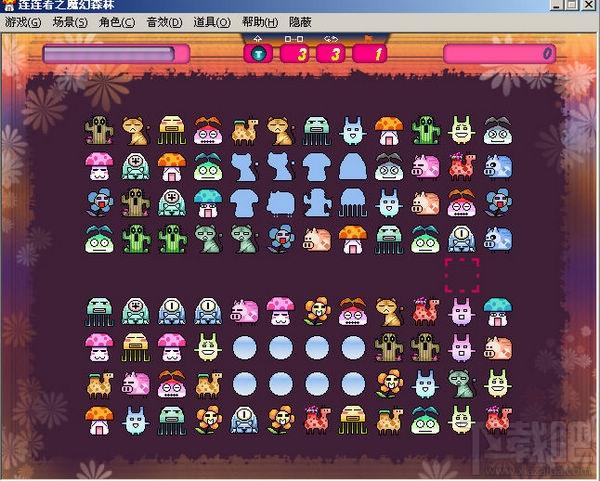Open the 帮助(H) menu
The height and width of the screenshot is (481, 600).
coord(260,23)
